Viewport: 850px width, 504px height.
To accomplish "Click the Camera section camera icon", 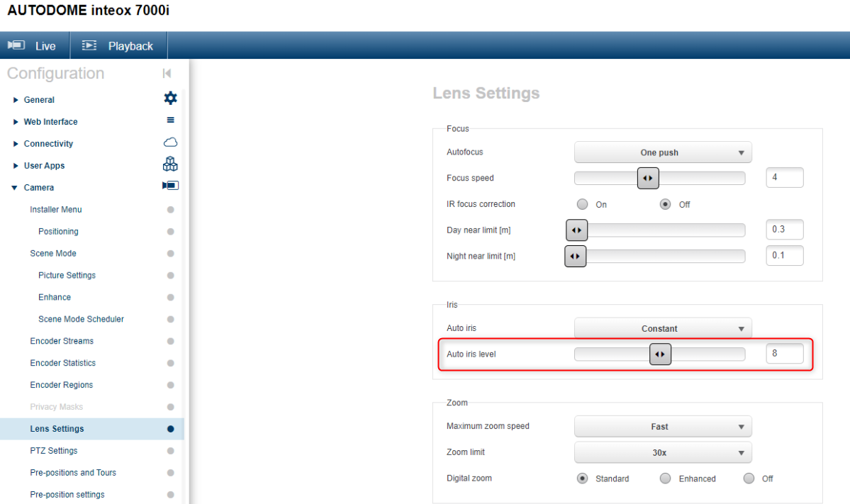I will pyautogui.click(x=170, y=185).
